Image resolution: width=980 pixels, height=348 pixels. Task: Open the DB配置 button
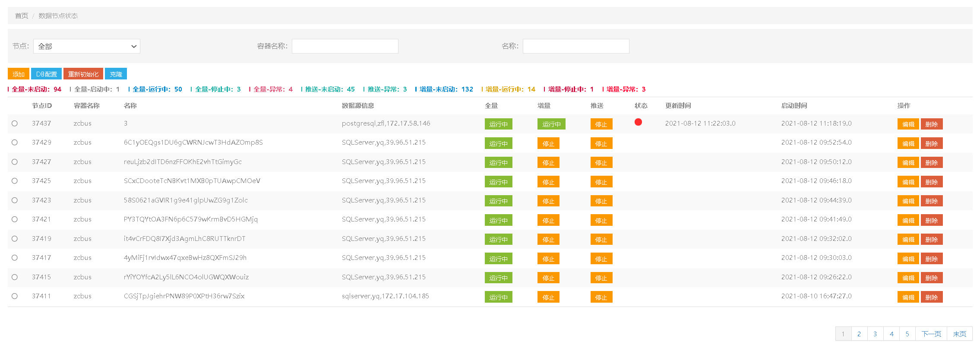[x=46, y=74]
